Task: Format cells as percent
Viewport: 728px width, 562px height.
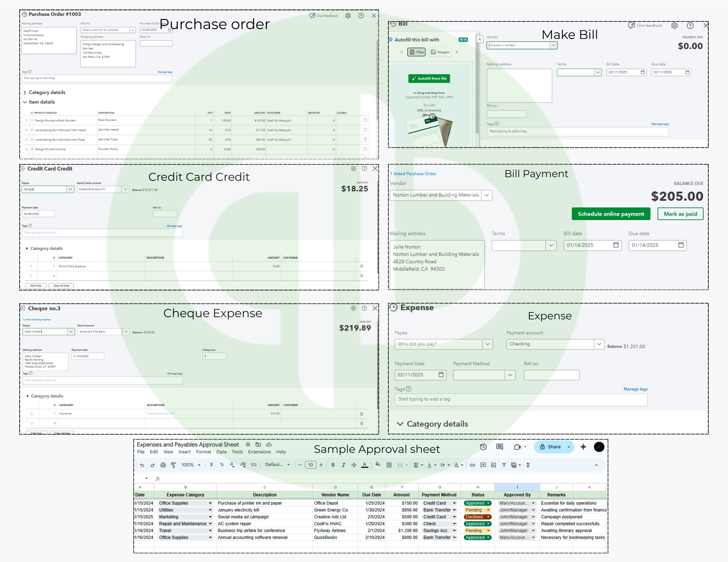Action: click(222, 465)
